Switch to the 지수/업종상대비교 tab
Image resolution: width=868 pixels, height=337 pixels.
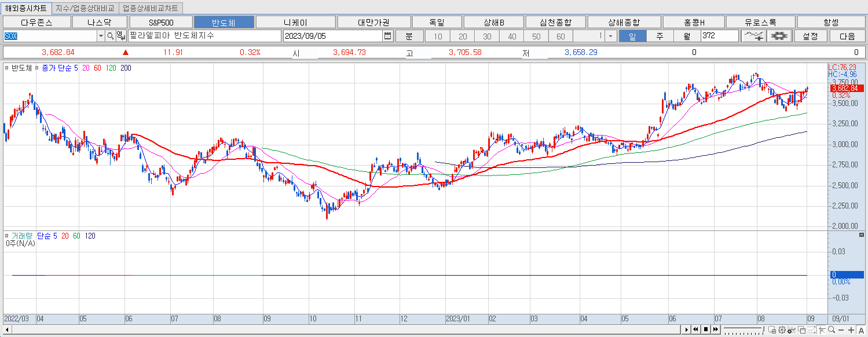85,8
